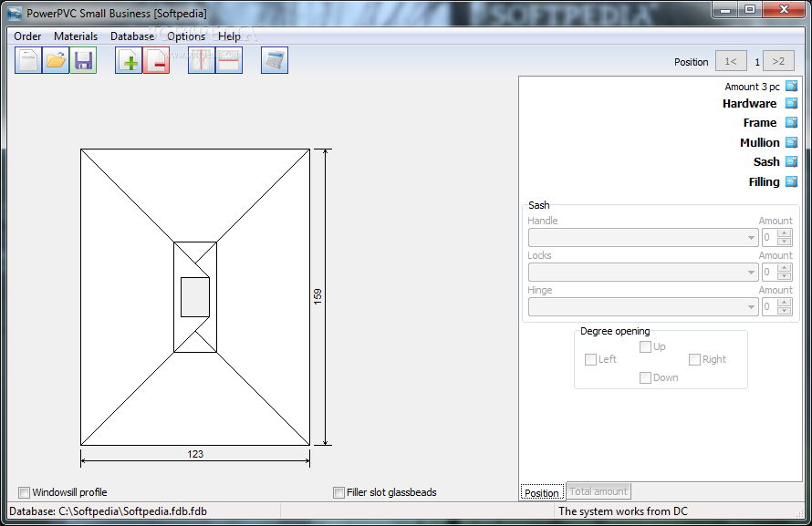This screenshot has width=812, height=526.
Task: Check the Left degree opening option
Action: point(590,359)
